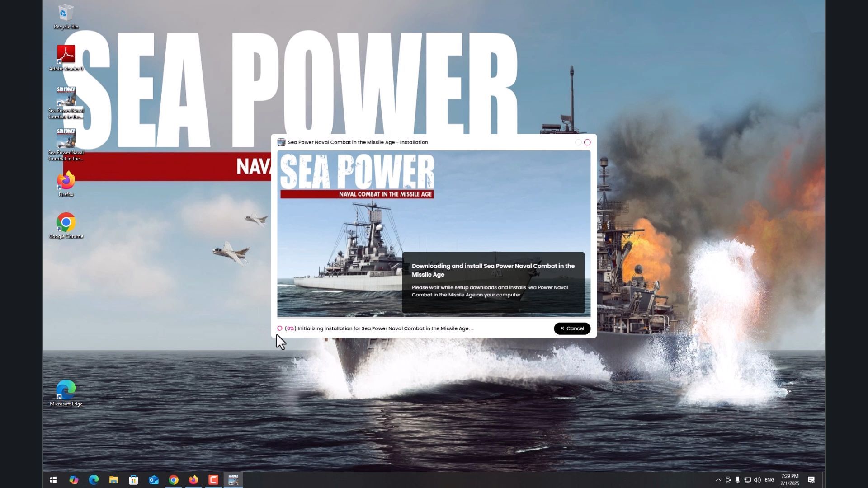868x488 pixels.
Task: Open File Explorer from the taskbar
Action: pos(113,480)
